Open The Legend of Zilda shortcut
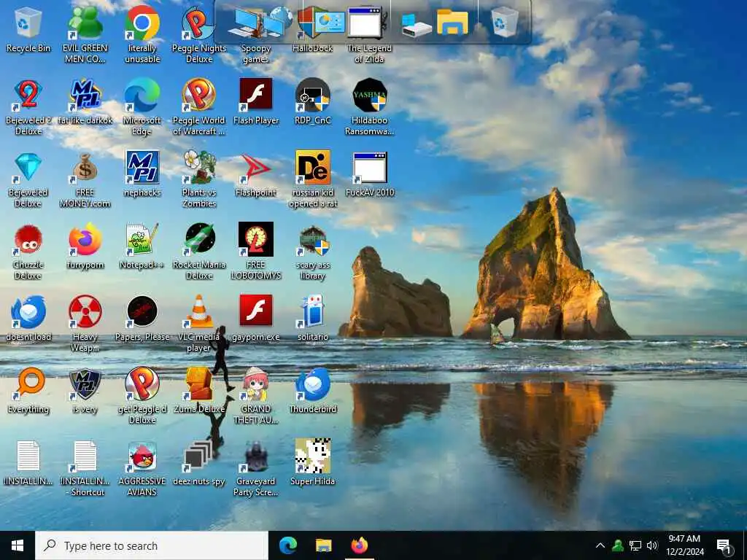Image resolution: width=747 pixels, height=560 pixels. coord(370,34)
